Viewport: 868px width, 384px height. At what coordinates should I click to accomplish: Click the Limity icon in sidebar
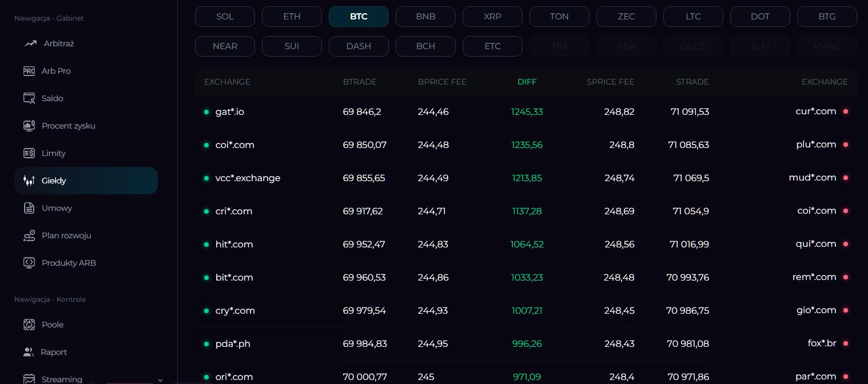click(29, 153)
